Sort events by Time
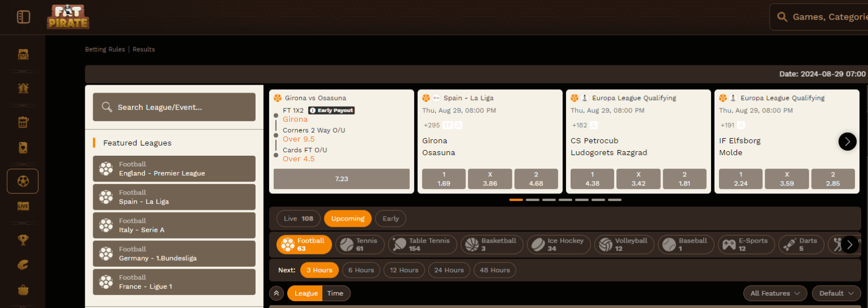Viewport: 868px width, 308px height. point(335,293)
